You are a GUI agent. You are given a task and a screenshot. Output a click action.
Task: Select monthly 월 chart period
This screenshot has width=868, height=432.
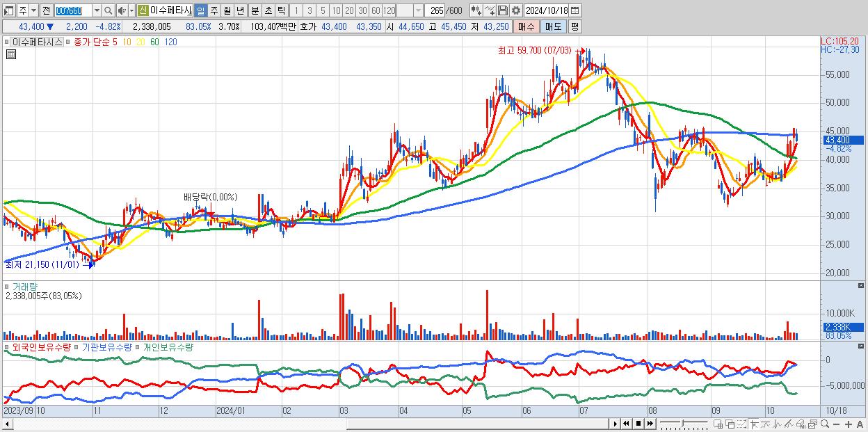pyautogui.click(x=227, y=11)
